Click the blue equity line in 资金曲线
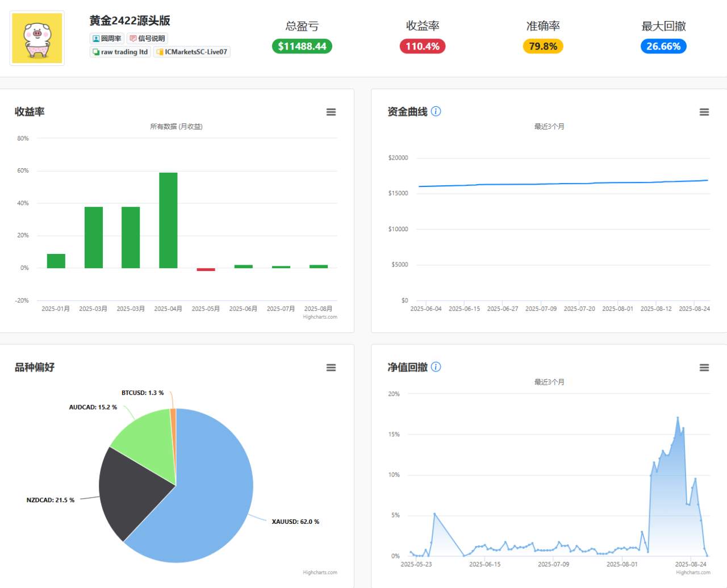This screenshot has width=727, height=588. 563,184
